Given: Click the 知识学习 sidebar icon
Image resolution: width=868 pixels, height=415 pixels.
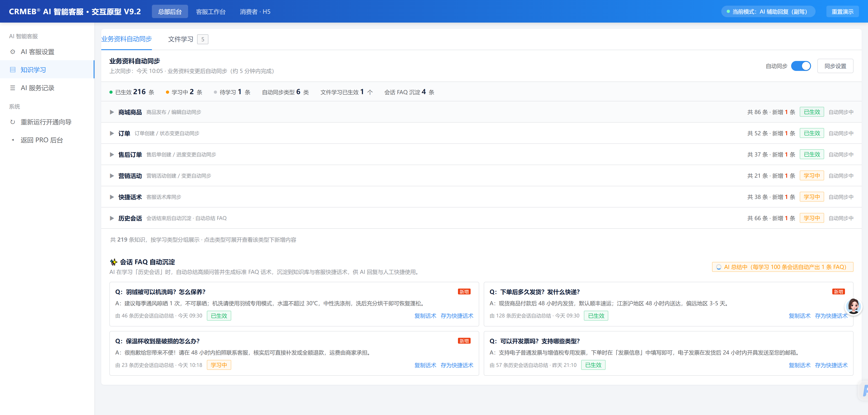Looking at the screenshot, I should click(12, 70).
